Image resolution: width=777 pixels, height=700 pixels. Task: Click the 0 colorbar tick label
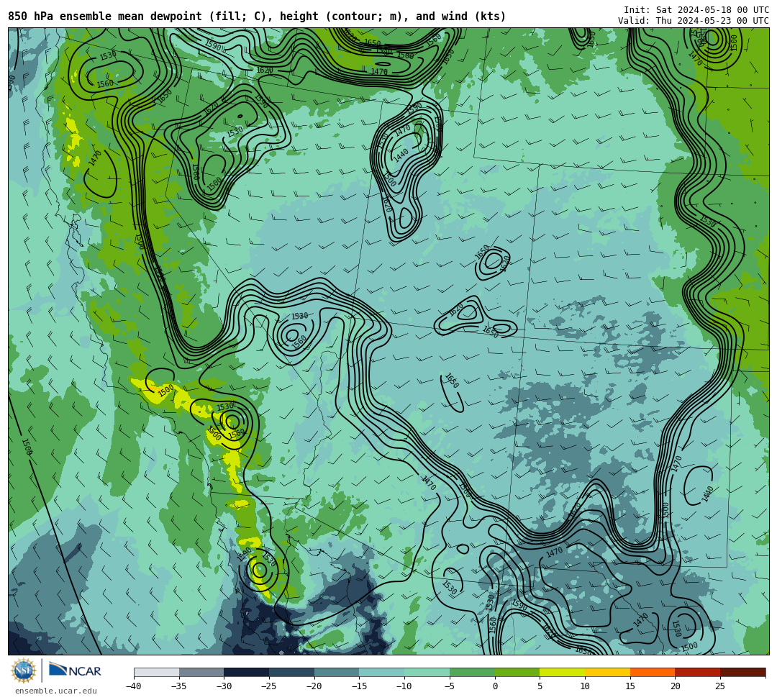[x=495, y=686]
